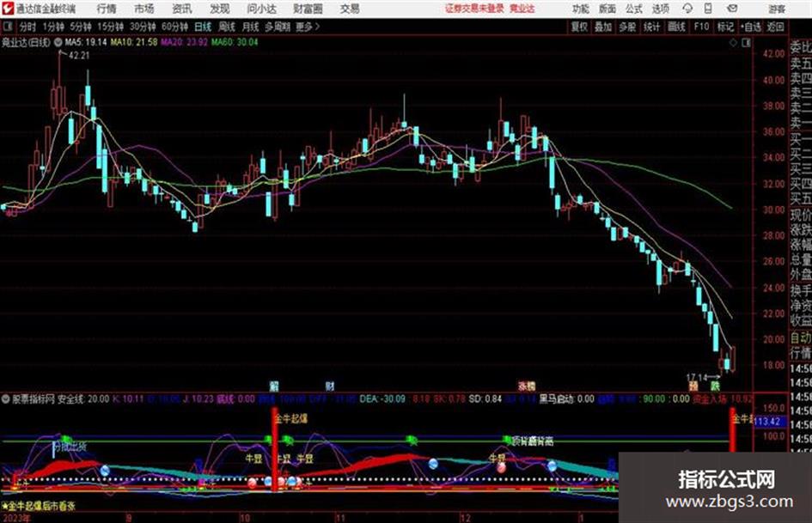This screenshot has height=523, width=812.
Task: Toggle the right info panel icon
Action: tap(746, 43)
